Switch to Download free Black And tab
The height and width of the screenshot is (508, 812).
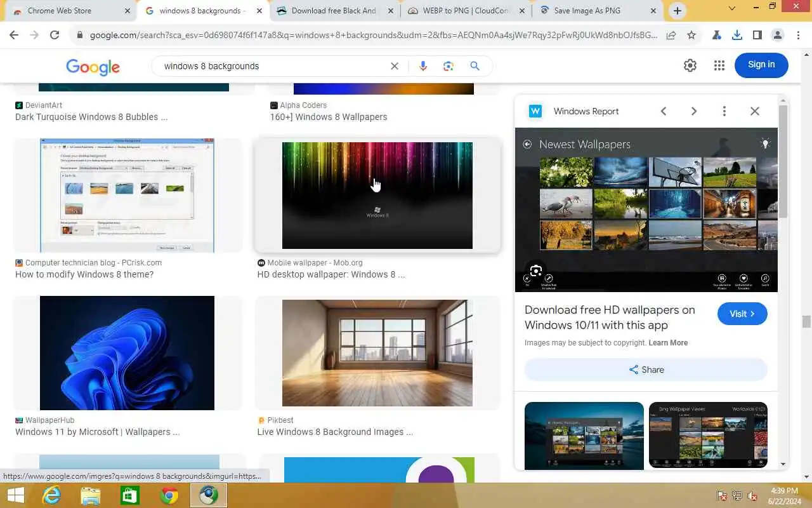[x=334, y=11]
